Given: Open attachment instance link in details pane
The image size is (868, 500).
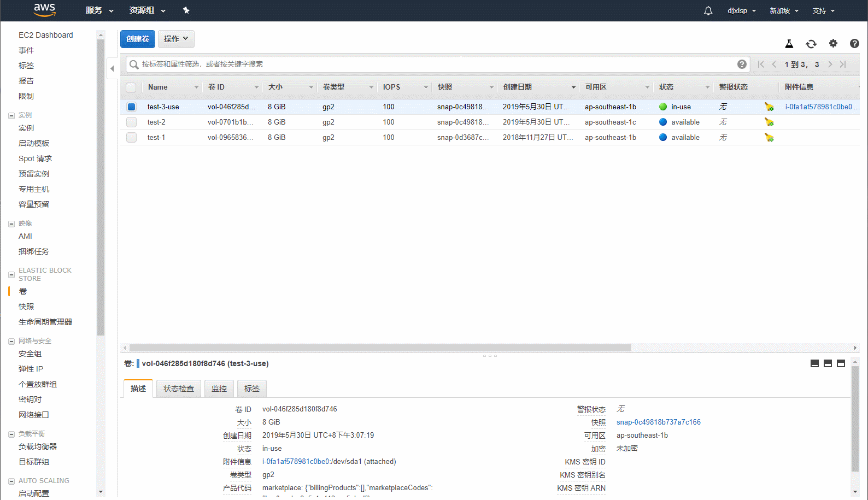Looking at the screenshot, I should pyautogui.click(x=296, y=461).
